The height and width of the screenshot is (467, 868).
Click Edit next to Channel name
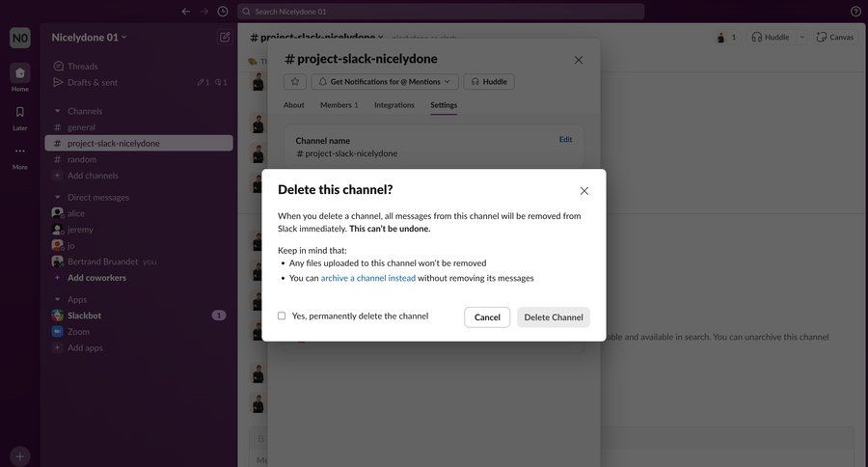pos(565,140)
